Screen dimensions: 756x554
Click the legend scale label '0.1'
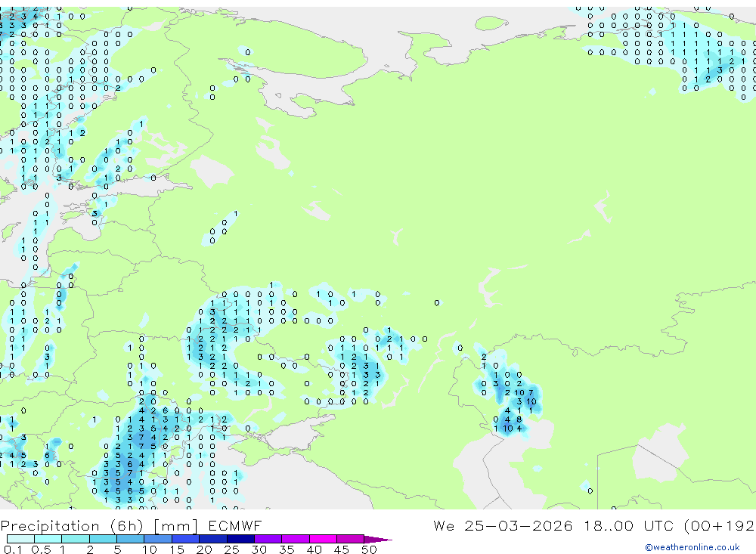point(13,549)
